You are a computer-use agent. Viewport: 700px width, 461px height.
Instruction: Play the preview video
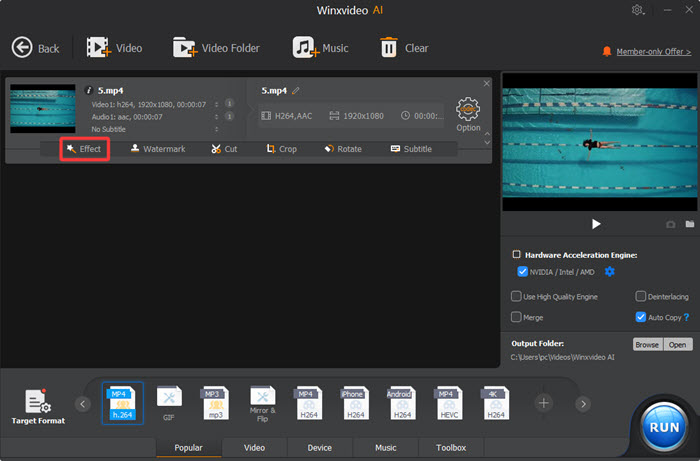[596, 224]
